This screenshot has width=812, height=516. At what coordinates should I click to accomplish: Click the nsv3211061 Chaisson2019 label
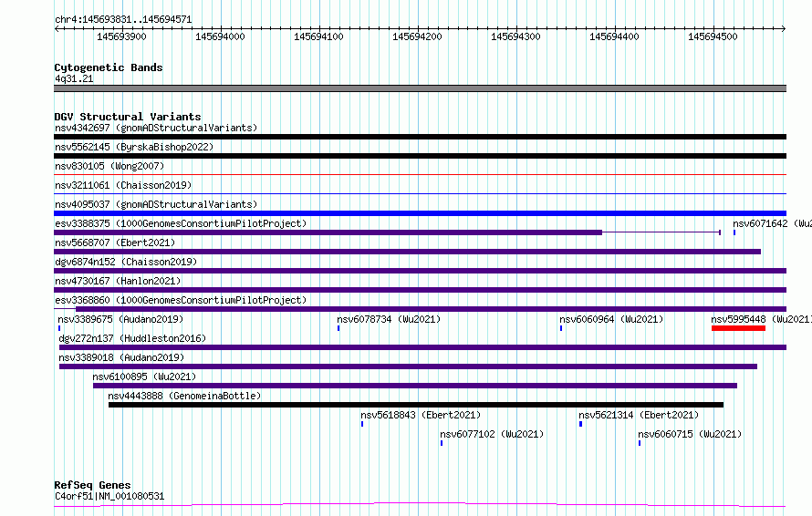click(123, 185)
